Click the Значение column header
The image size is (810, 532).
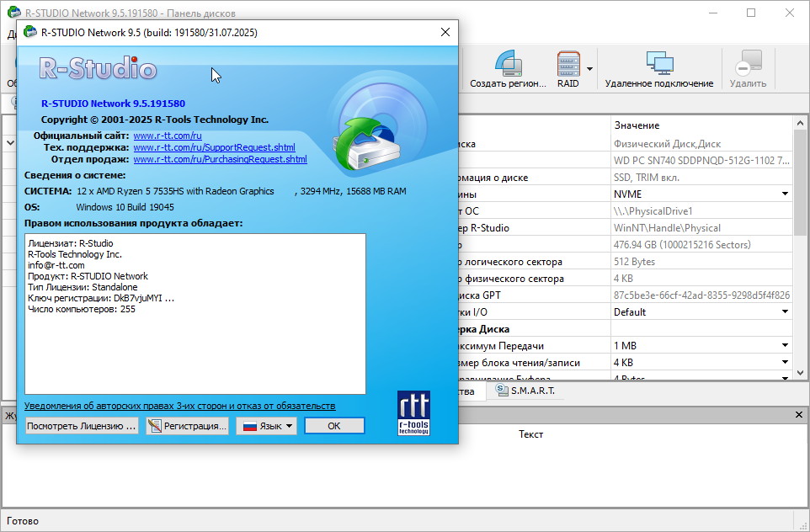(x=637, y=125)
